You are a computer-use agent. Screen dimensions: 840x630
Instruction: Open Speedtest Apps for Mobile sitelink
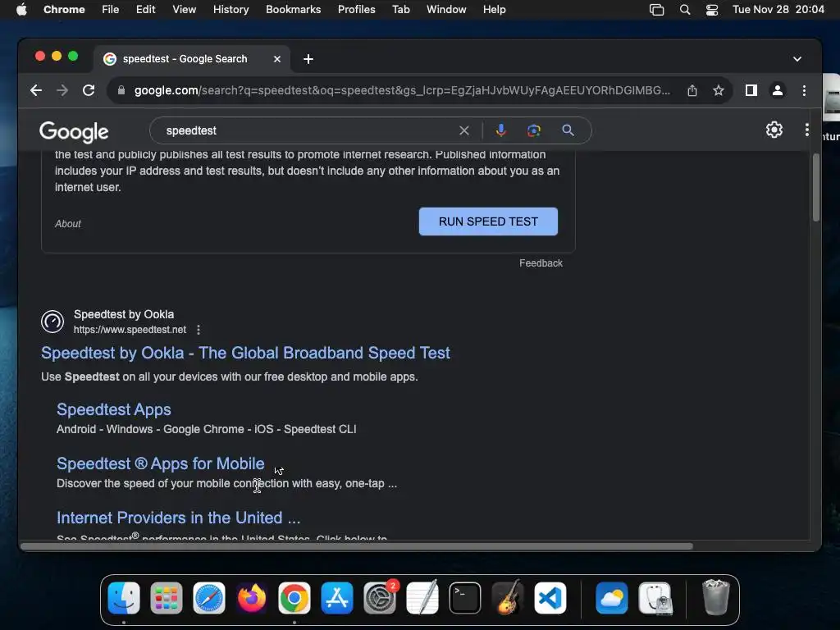pyautogui.click(x=161, y=464)
